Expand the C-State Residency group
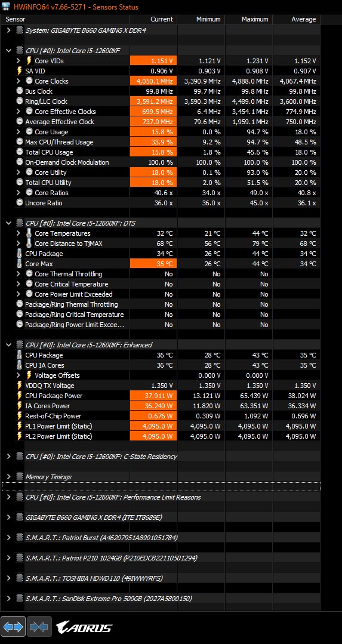The width and height of the screenshot is (342, 644). coord(8,457)
